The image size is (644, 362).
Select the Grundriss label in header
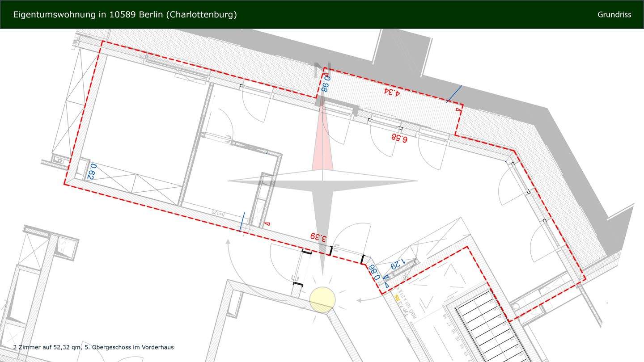point(614,15)
